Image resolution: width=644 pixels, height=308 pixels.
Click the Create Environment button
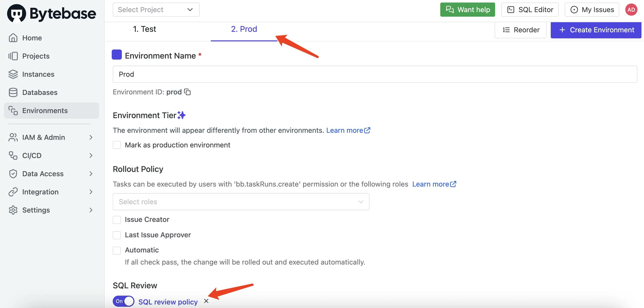click(x=596, y=30)
